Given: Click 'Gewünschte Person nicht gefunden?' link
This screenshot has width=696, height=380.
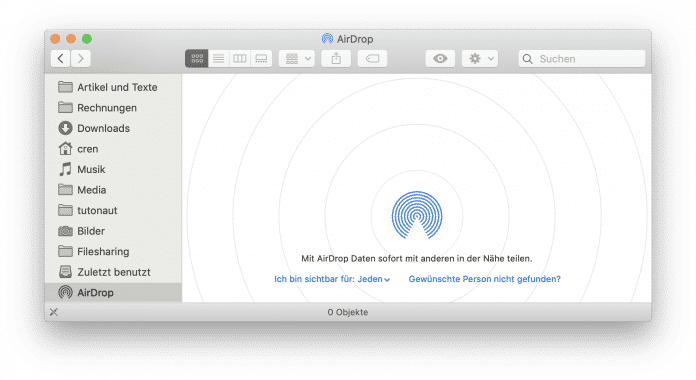Looking at the screenshot, I should [x=484, y=279].
